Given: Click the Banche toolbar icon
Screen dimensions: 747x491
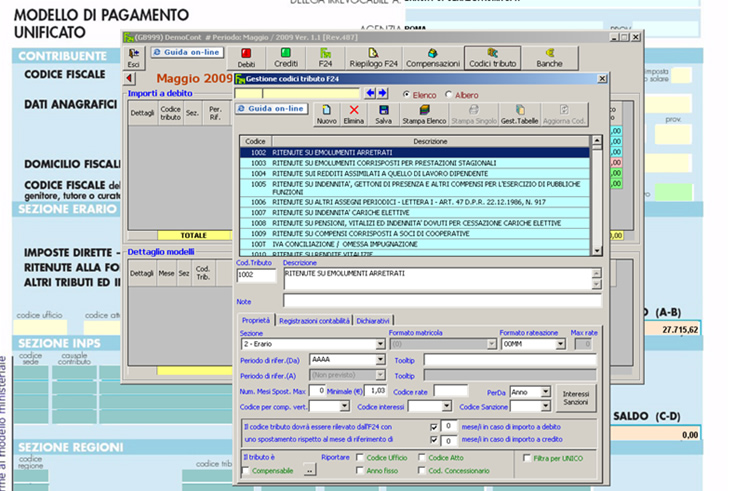Looking at the screenshot, I should point(549,57).
